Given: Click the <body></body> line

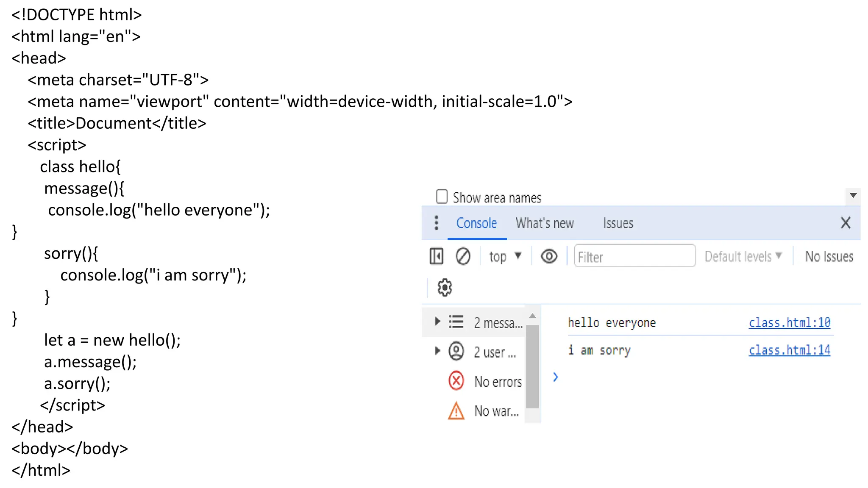Looking at the screenshot, I should click(x=70, y=449).
